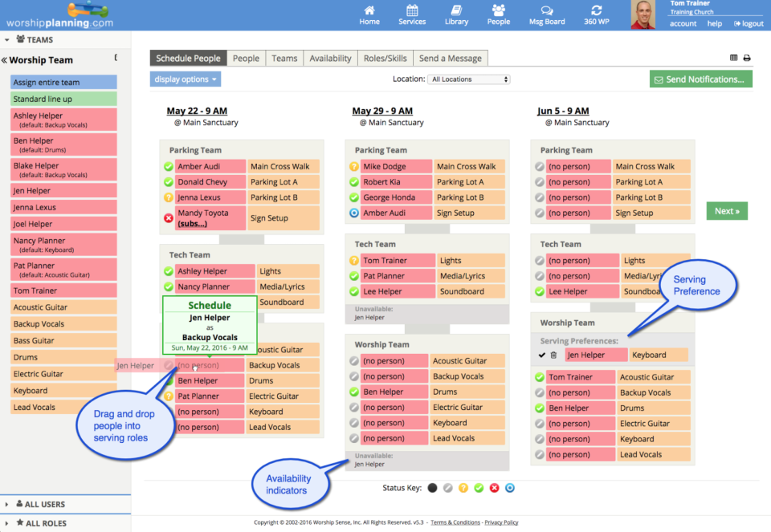Screen dimensions: 771x532
Task: Open Privacy Policy link
Action: (501, 522)
